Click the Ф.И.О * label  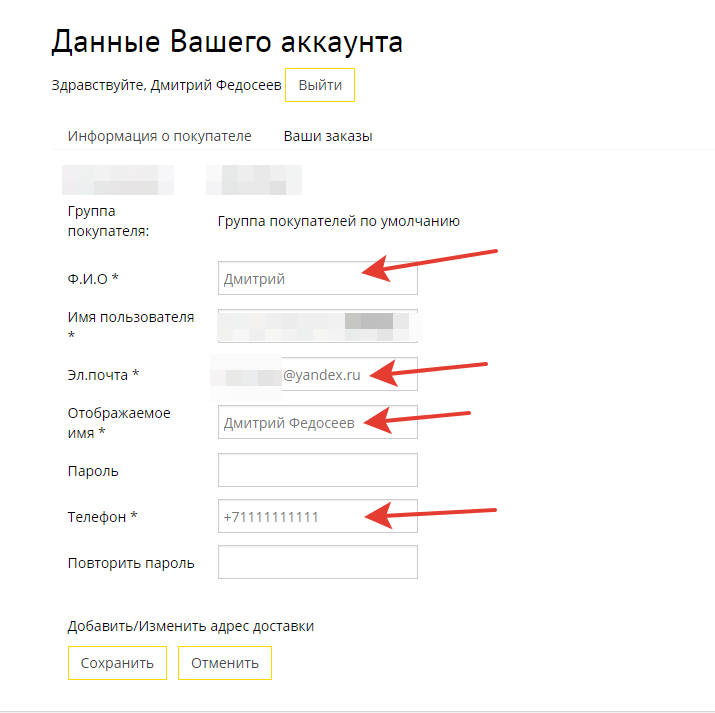pos(93,278)
